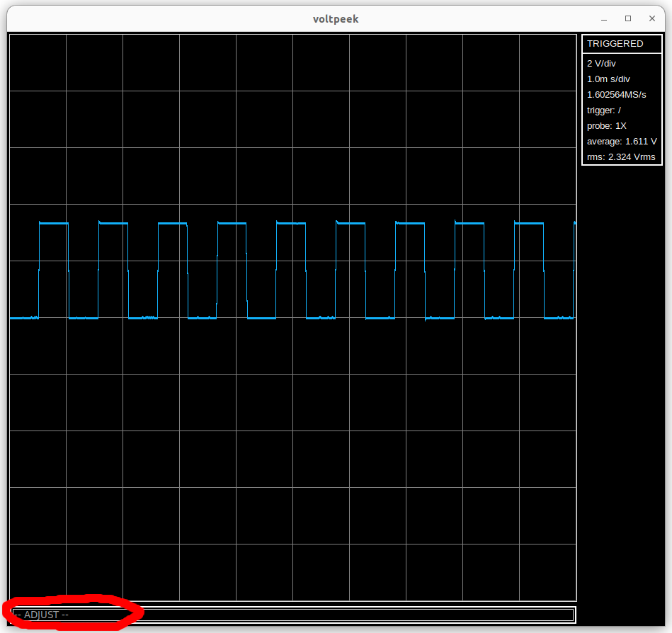Click the voltpeek title bar text
The width and height of the screenshot is (672, 633).
click(336, 19)
